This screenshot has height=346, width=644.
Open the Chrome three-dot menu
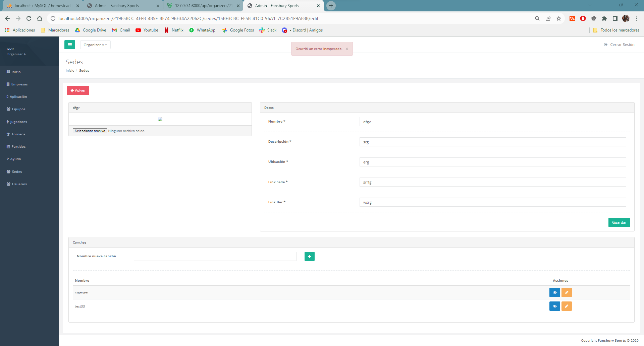[637, 18]
